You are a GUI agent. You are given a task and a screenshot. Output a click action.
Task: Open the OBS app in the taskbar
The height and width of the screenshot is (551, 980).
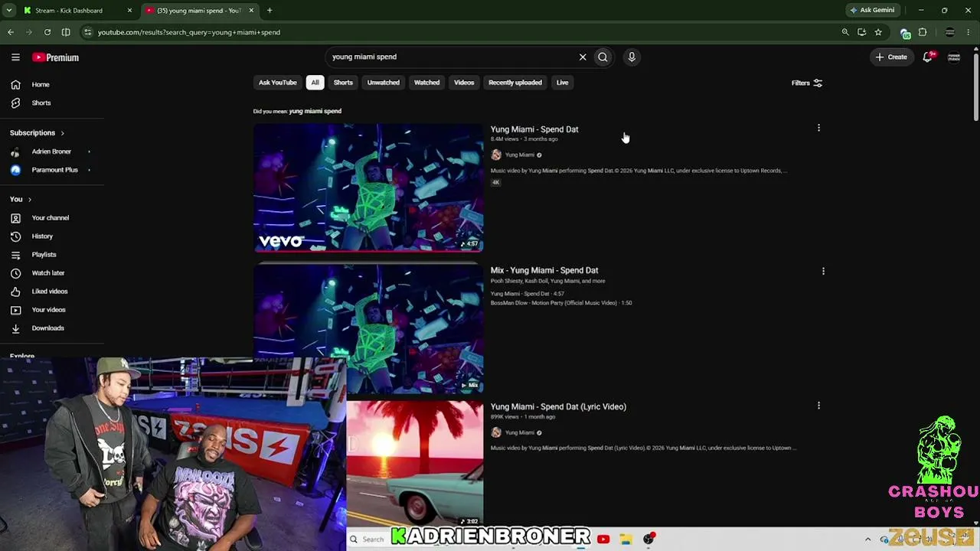pos(648,540)
